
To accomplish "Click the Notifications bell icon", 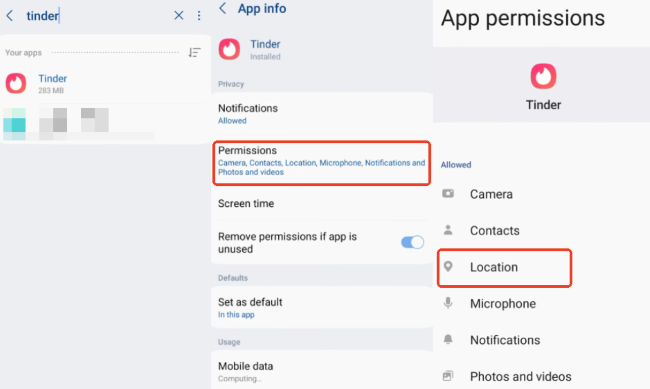I will tap(448, 339).
